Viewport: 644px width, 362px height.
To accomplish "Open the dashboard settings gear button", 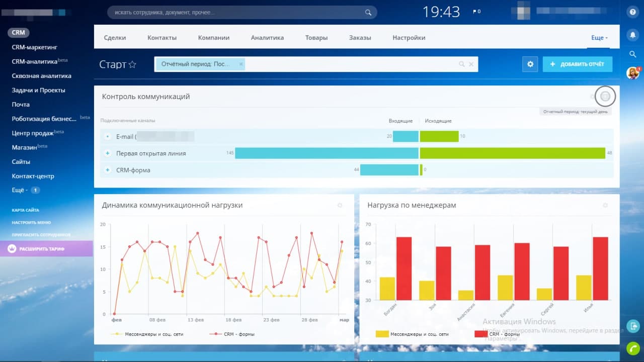I will [x=530, y=64].
